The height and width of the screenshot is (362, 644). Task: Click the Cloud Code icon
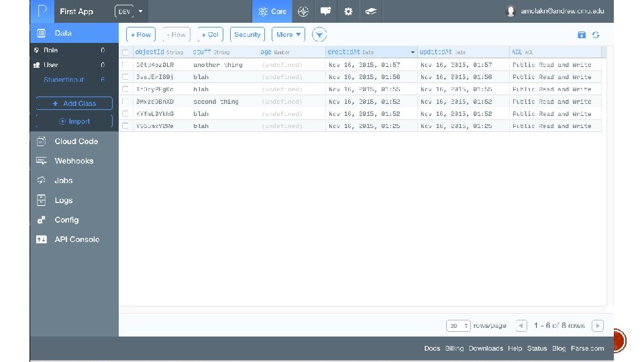pyautogui.click(x=41, y=141)
